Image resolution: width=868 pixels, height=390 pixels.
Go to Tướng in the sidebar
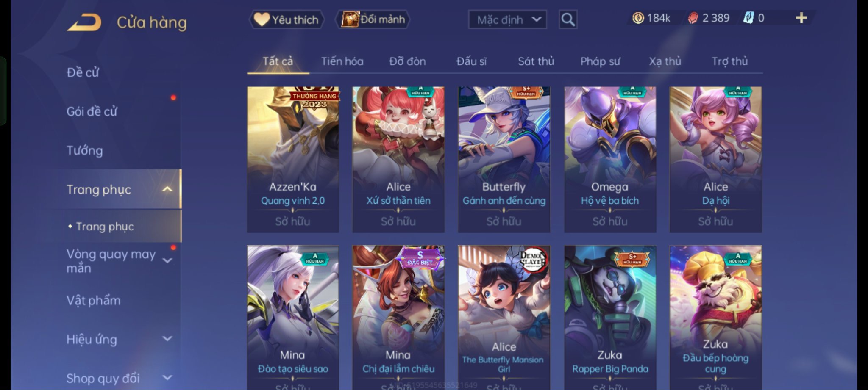[x=84, y=150]
